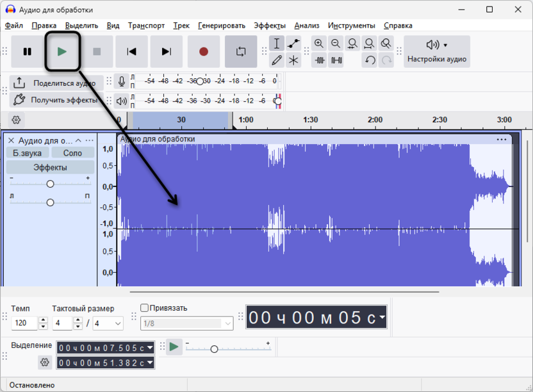Open the Транспорт menu
Image resolution: width=533 pixels, height=392 pixels.
[x=147, y=25]
